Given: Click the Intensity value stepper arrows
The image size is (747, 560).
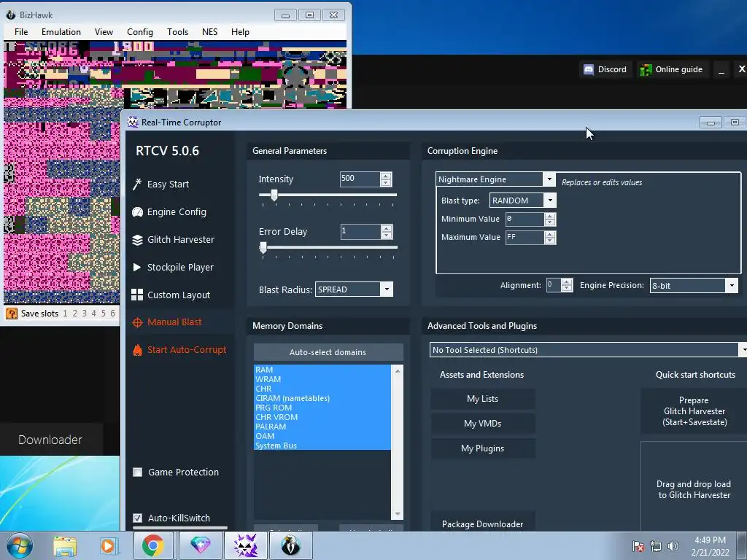Looking at the screenshot, I should (x=386, y=179).
